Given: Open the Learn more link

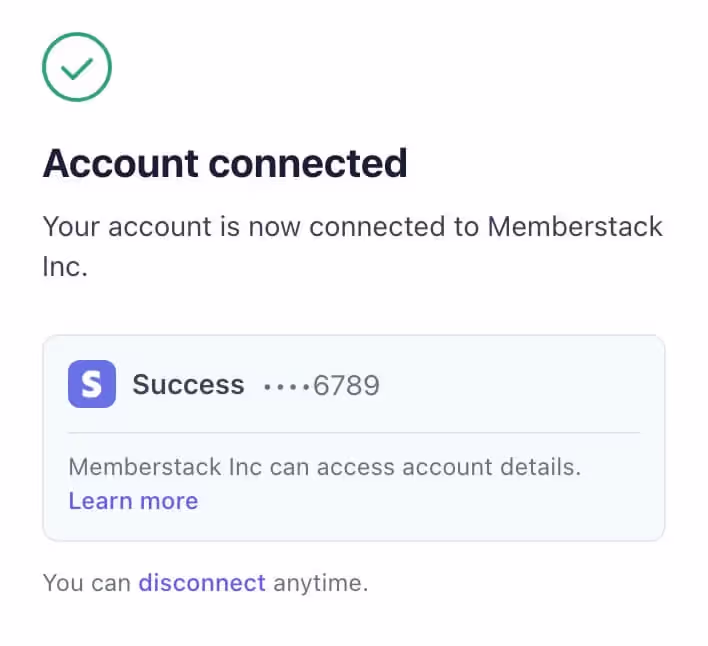Looking at the screenshot, I should (133, 501).
